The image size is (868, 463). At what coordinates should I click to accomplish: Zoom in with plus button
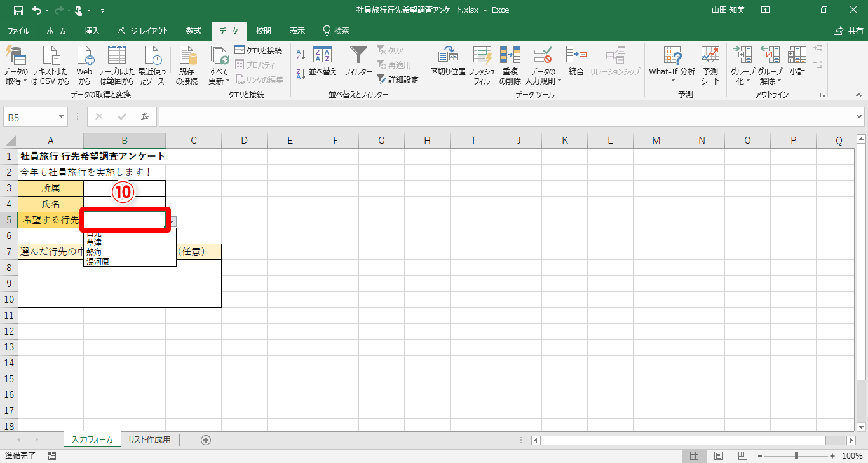point(832,455)
